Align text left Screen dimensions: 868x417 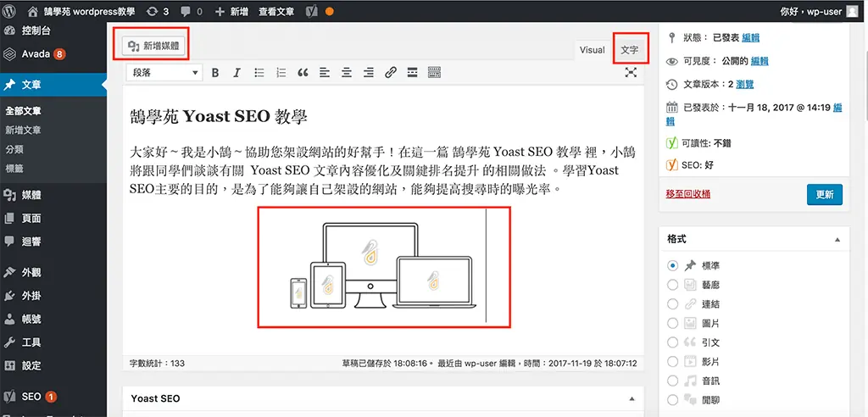325,73
